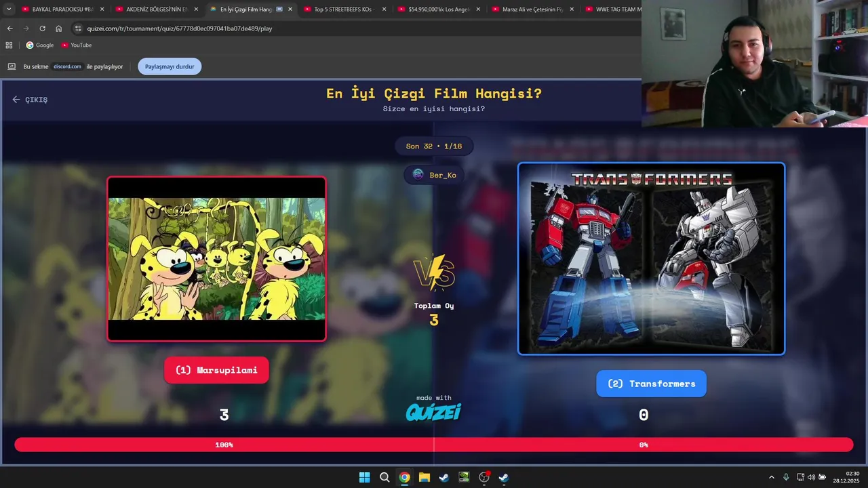Select the Transformers poster image

pyautogui.click(x=651, y=259)
